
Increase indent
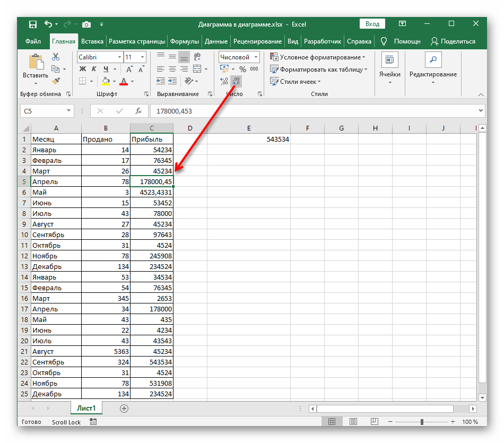[x=172, y=81]
